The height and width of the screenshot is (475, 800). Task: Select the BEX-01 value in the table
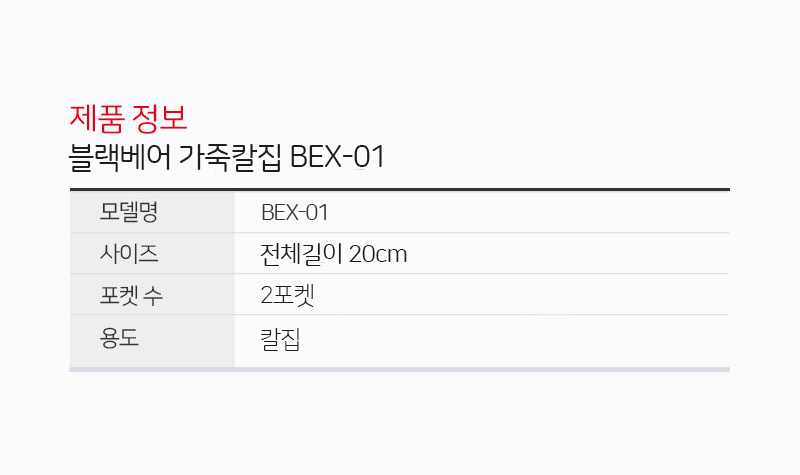[294, 213]
